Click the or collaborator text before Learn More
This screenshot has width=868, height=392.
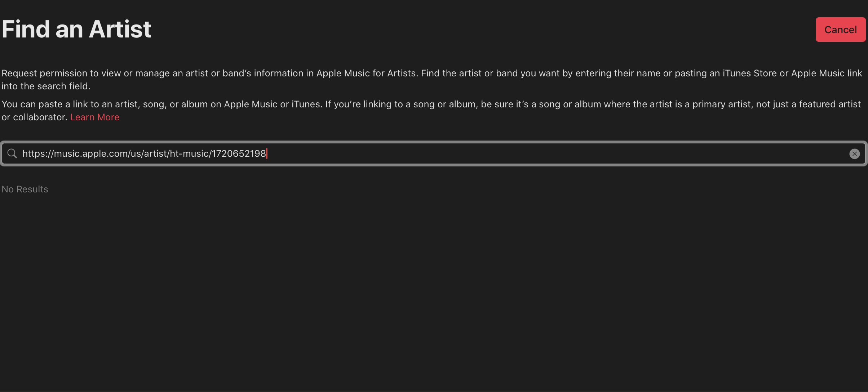pyautogui.click(x=34, y=117)
